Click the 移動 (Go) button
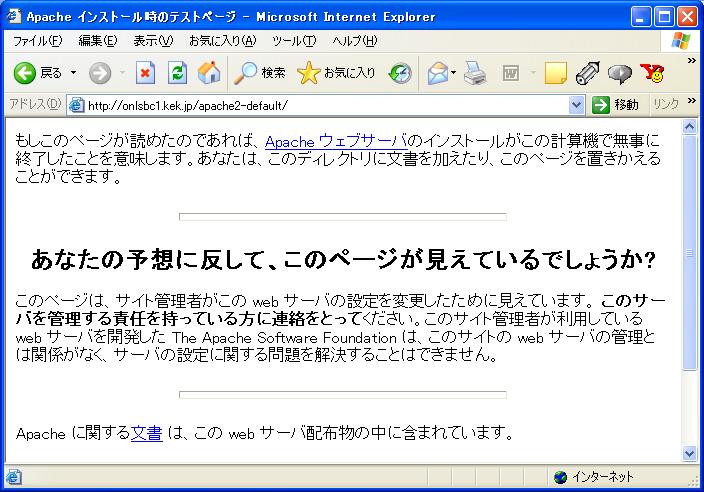 (x=616, y=105)
